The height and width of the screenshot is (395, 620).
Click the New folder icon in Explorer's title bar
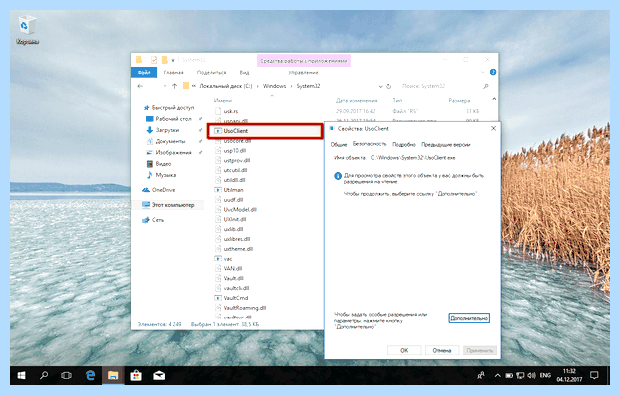(x=164, y=60)
